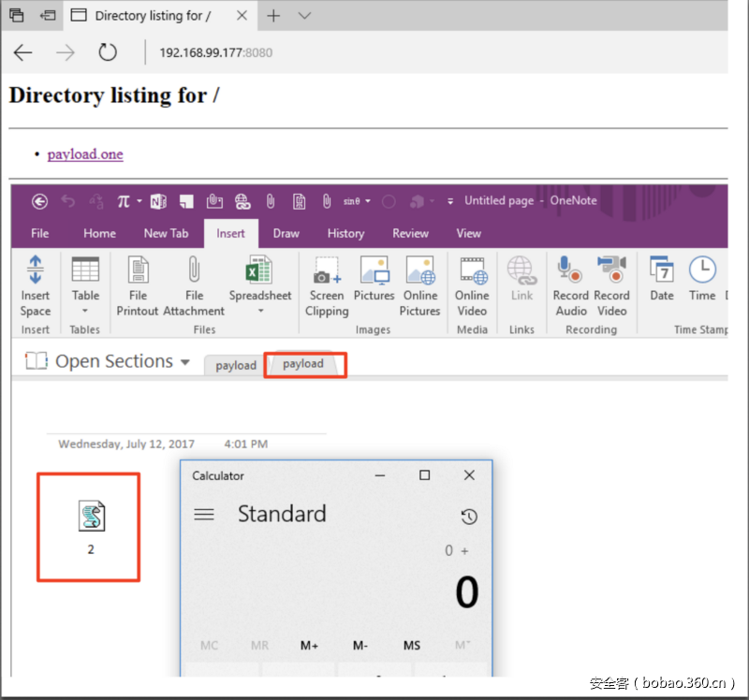Expand the Spreadsheet dropdown
Screen dimensions: 749x700
click(x=260, y=311)
